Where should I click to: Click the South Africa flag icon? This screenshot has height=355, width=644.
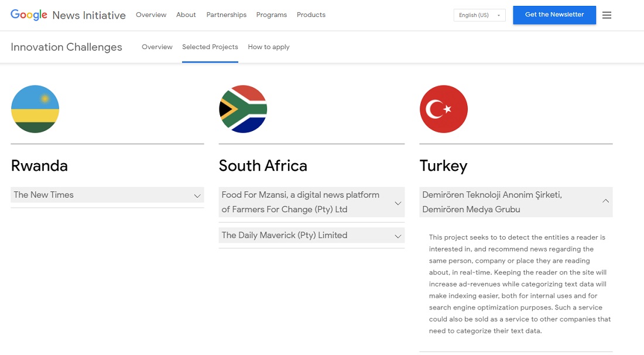(243, 109)
